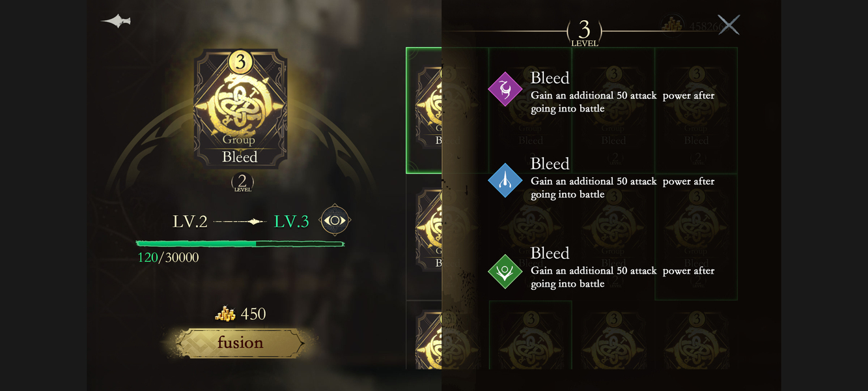Viewport: 868px width, 391px height.
Task: Click the blue diamond Bleed icon
Action: coord(505,181)
